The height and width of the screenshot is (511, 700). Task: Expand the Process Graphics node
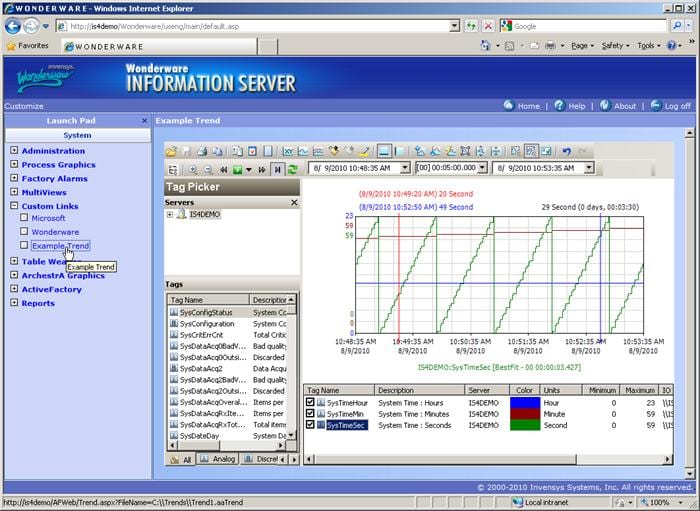[14, 164]
